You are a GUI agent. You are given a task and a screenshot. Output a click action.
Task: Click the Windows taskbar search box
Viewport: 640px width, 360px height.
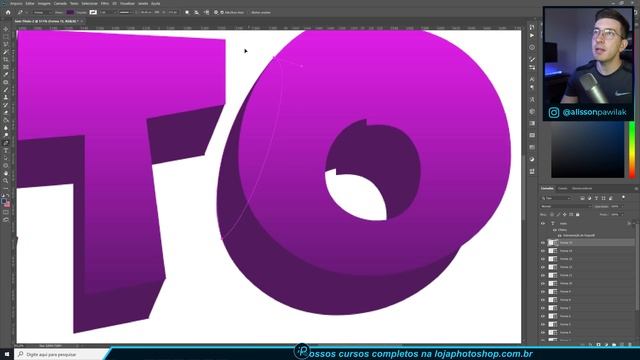61,354
